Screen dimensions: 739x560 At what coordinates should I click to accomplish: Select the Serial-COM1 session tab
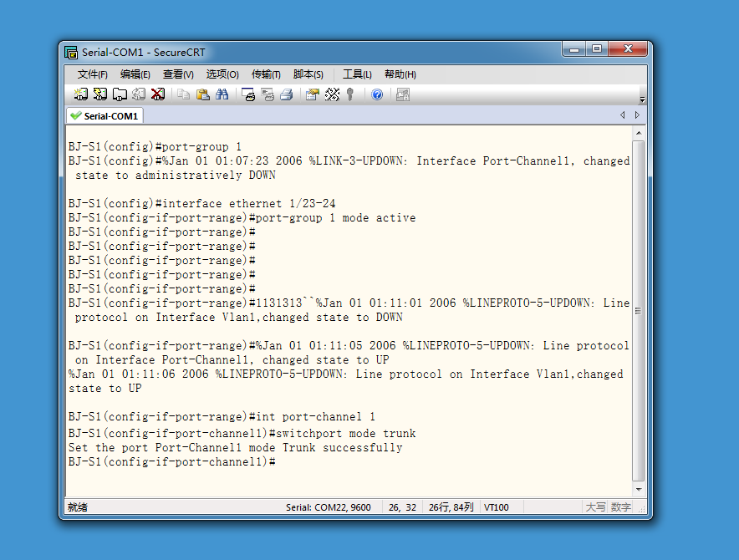pyautogui.click(x=105, y=116)
